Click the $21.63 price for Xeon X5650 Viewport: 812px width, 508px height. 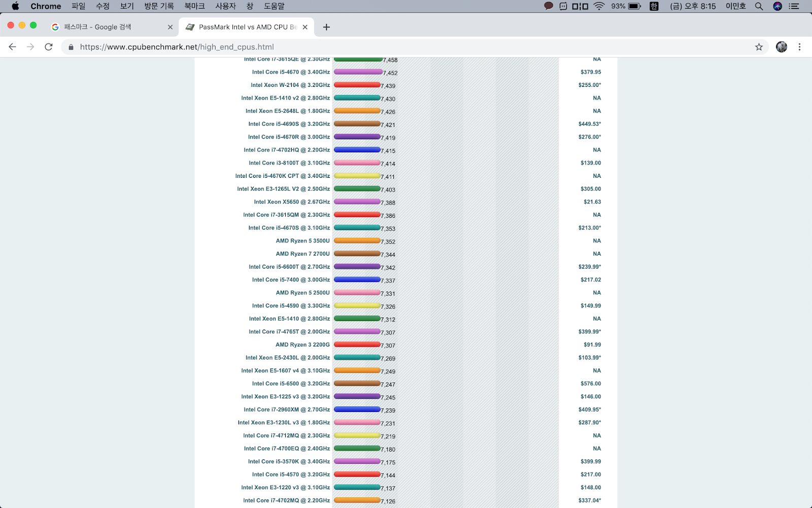592,202
